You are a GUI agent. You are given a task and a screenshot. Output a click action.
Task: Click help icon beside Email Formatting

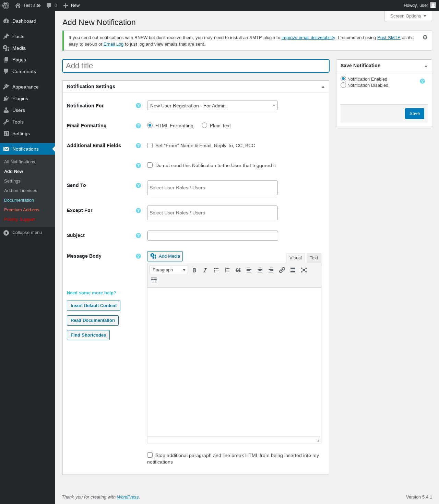pyautogui.click(x=138, y=126)
